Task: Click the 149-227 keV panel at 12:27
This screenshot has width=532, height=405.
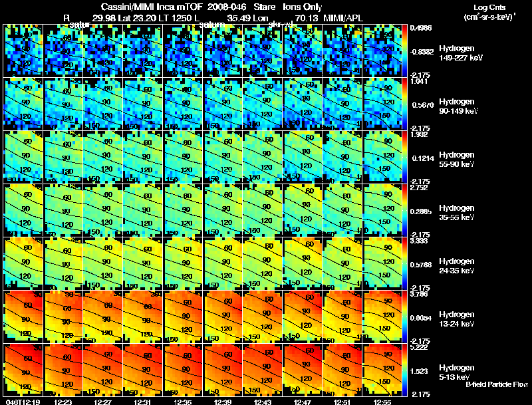Action: tap(103, 51)
